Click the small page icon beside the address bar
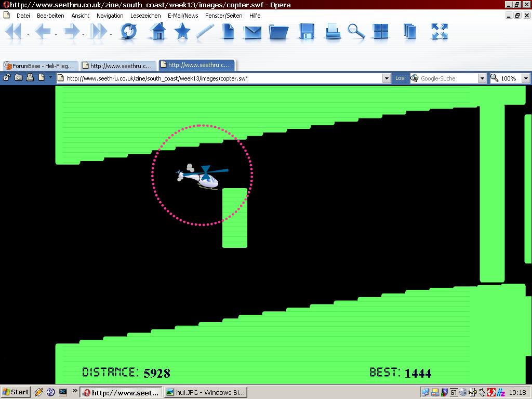Image resolution: width=532 pixels, height=399 pixels. coord(42,78)
